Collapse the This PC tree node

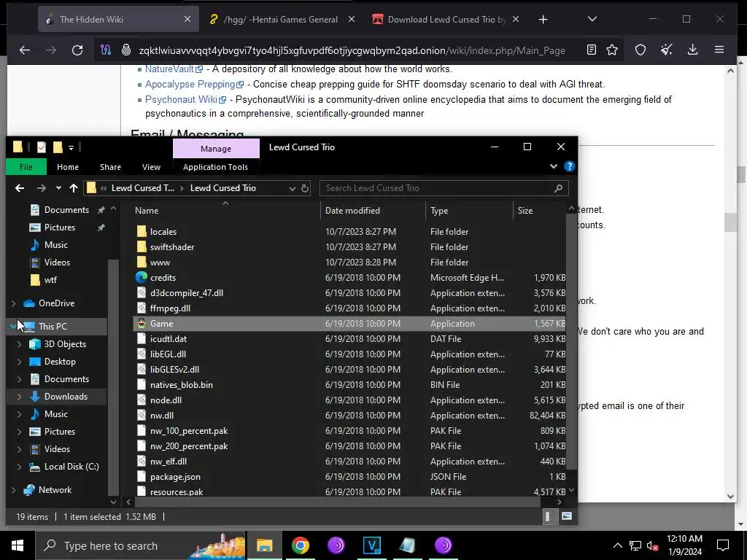point(13,326)
